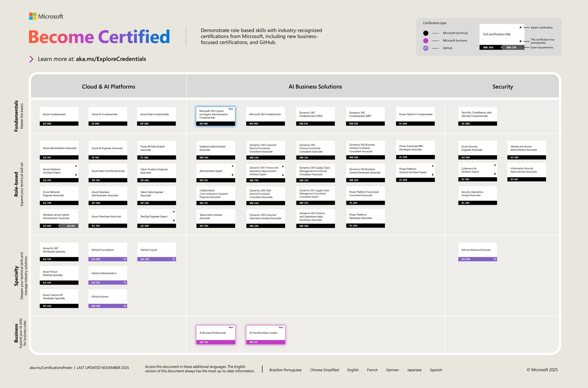This screenshot has height=388, width=588.
Task: Switch to Brazilian Portuguese language
Action: (285, 370)
